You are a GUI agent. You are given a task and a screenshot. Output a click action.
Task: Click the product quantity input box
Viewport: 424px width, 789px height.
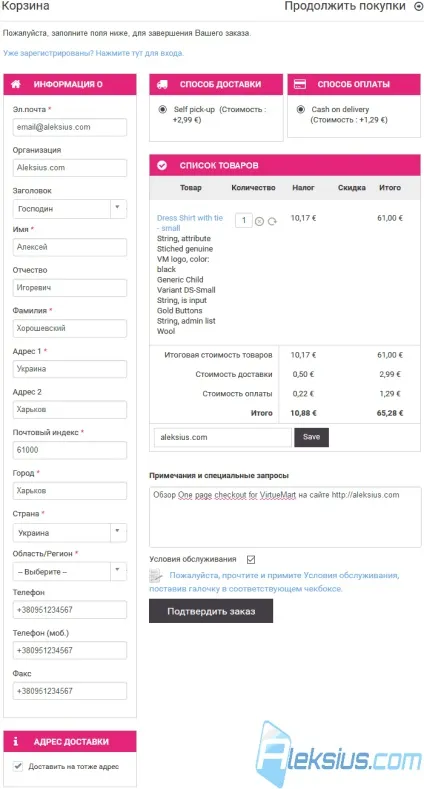pyautogui.click(x=244, y=220)
